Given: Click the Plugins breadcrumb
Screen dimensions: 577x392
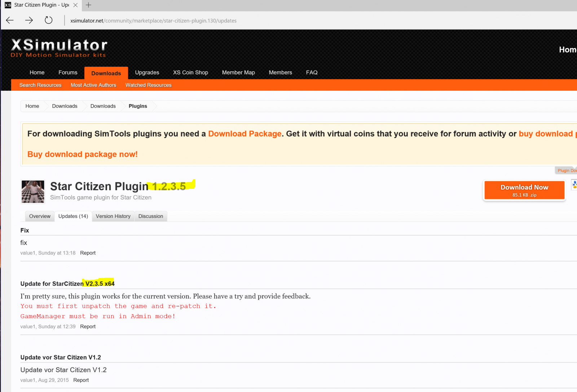Looking at the screenshot, I should [138, 106].
